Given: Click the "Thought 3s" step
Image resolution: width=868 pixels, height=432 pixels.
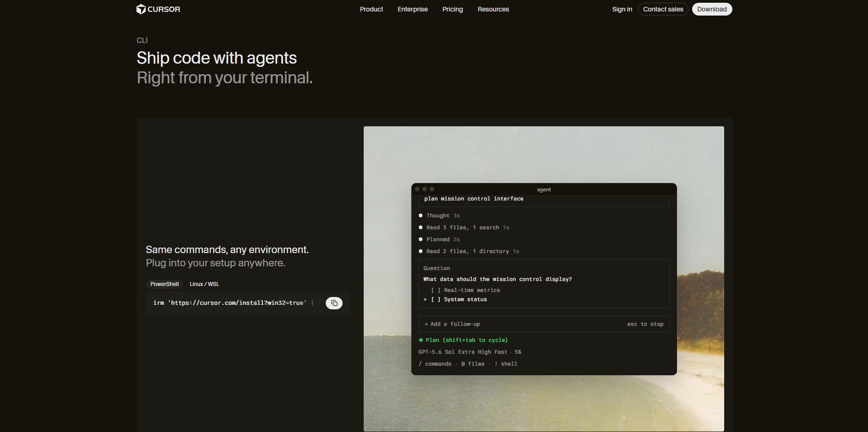Looking at the screenshot, I should click(439, 216).
